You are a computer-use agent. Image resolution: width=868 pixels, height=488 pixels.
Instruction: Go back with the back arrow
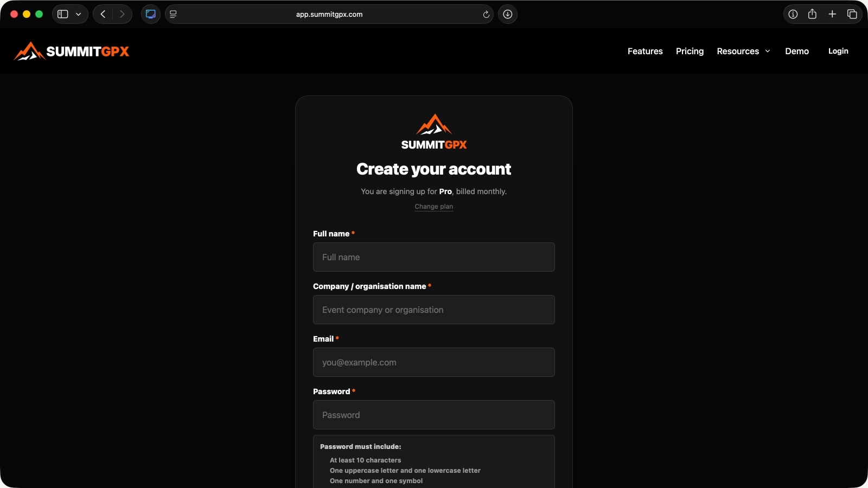tap(103, 14)
